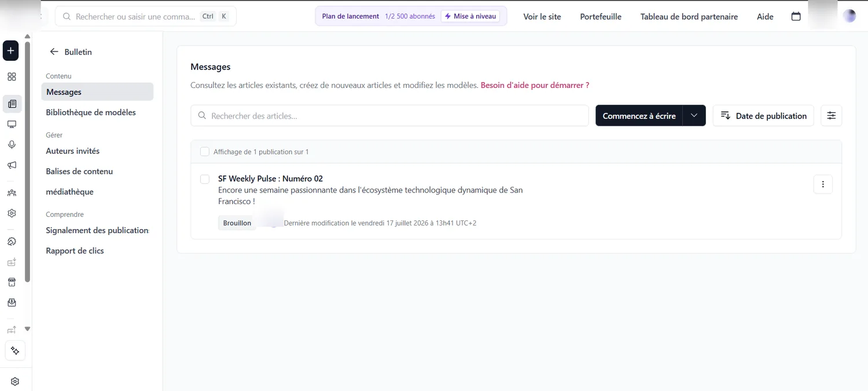Expand the Commencez à écrire dropdown arrow
This screenshot has height=391, width=868.
coord(694,116)
